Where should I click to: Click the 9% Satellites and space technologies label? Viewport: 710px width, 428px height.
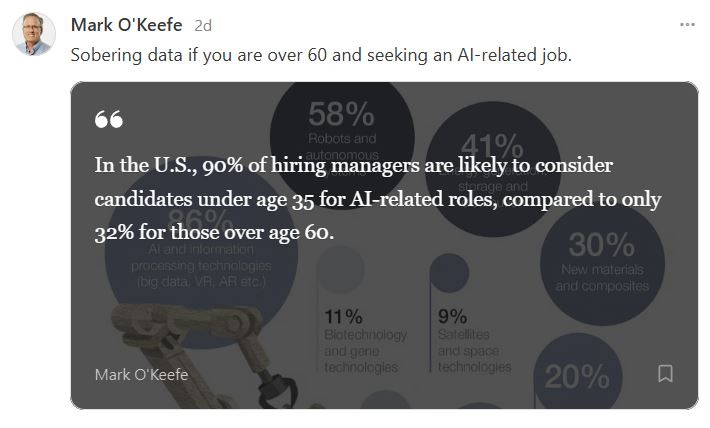474,341
